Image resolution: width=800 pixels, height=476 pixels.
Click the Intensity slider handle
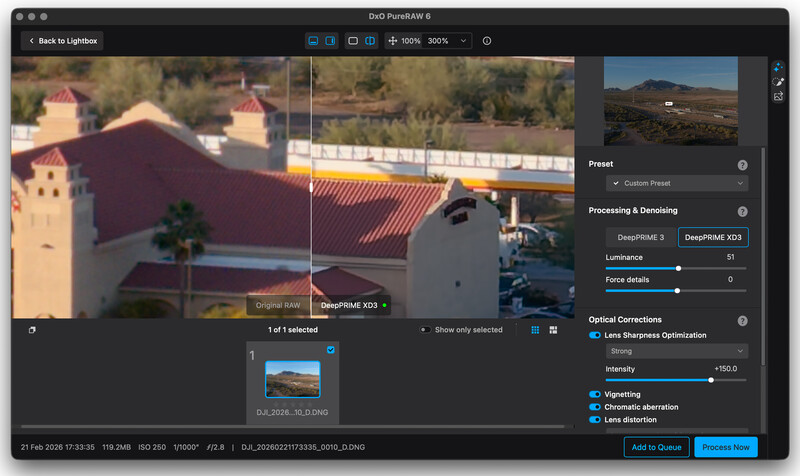711,380
